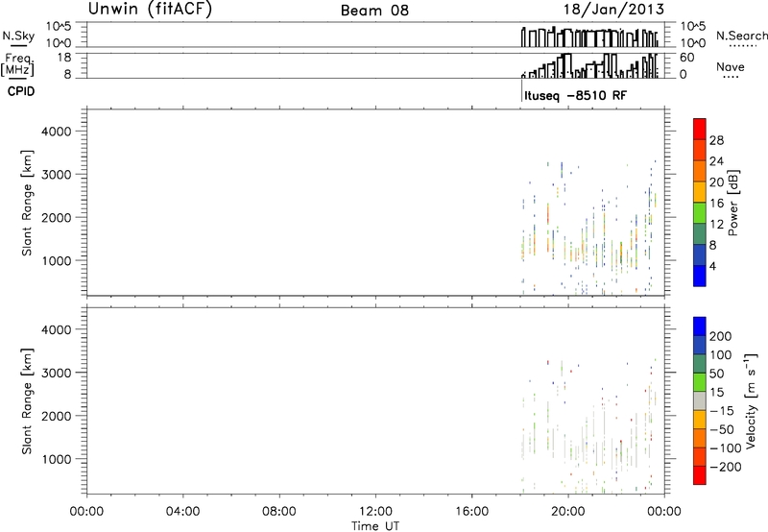
Task: Select the "Freq. [MHz]" label
Action: (x=18, y=64)
